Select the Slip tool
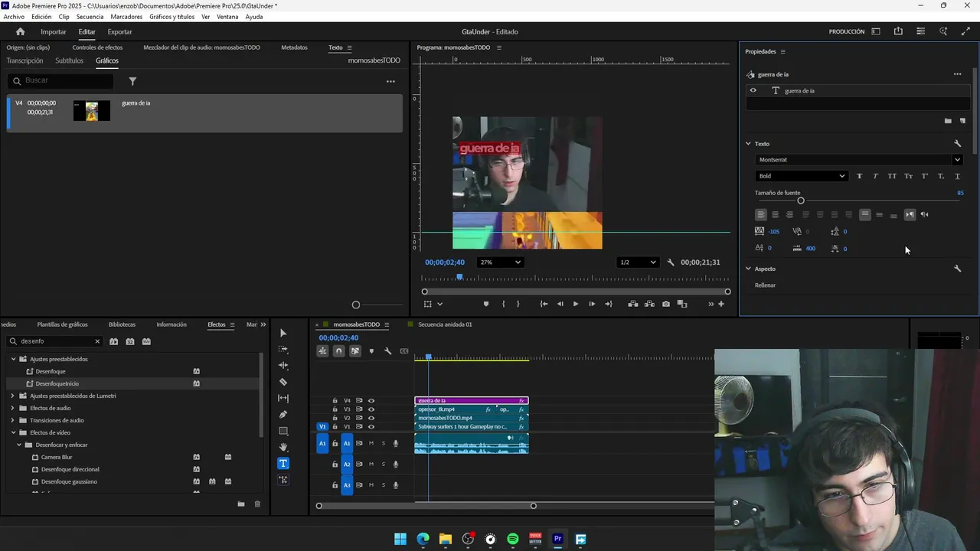Screen dimensions: 980x551 tap(283, 398)
